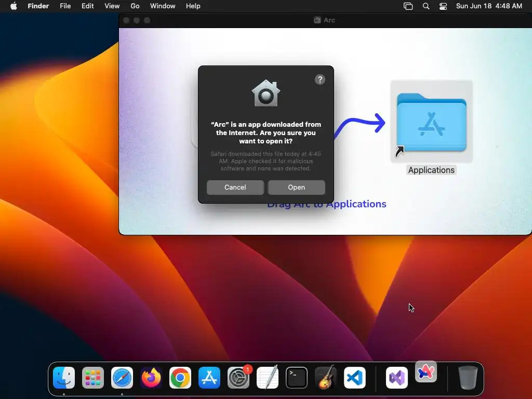Open the View menu
The height and width of the screenshot is (399, 532).
tap(112, 6)
